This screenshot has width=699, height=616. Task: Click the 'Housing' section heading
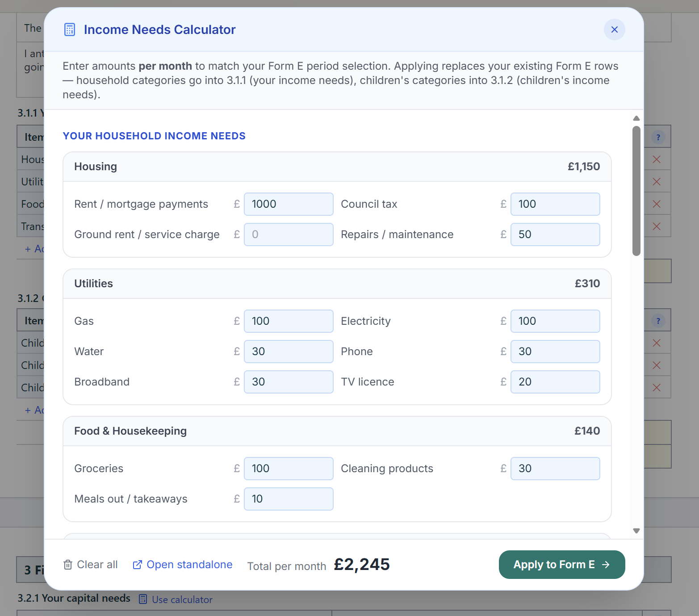pos(96,167)
